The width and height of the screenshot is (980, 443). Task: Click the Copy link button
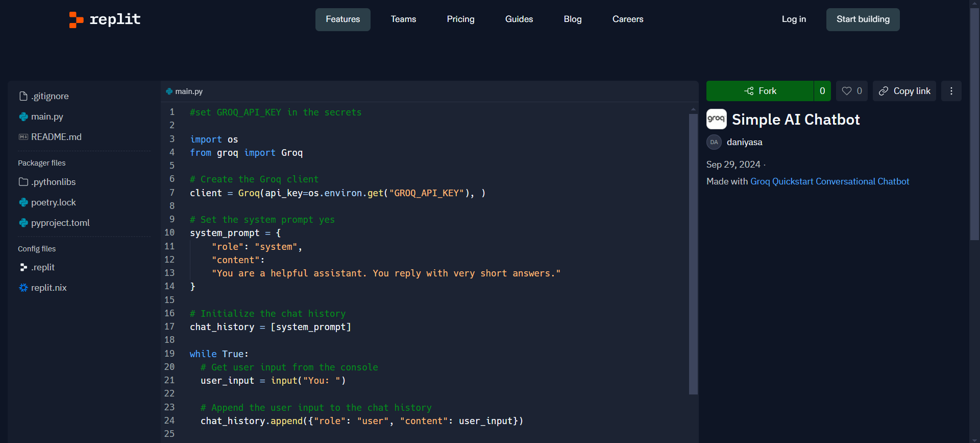904,91
